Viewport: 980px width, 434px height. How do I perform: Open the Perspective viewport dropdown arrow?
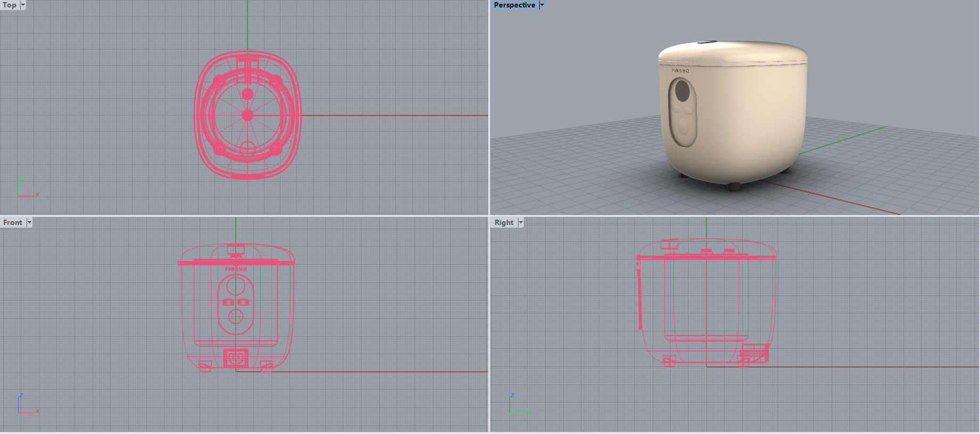[x=542, y=5]
